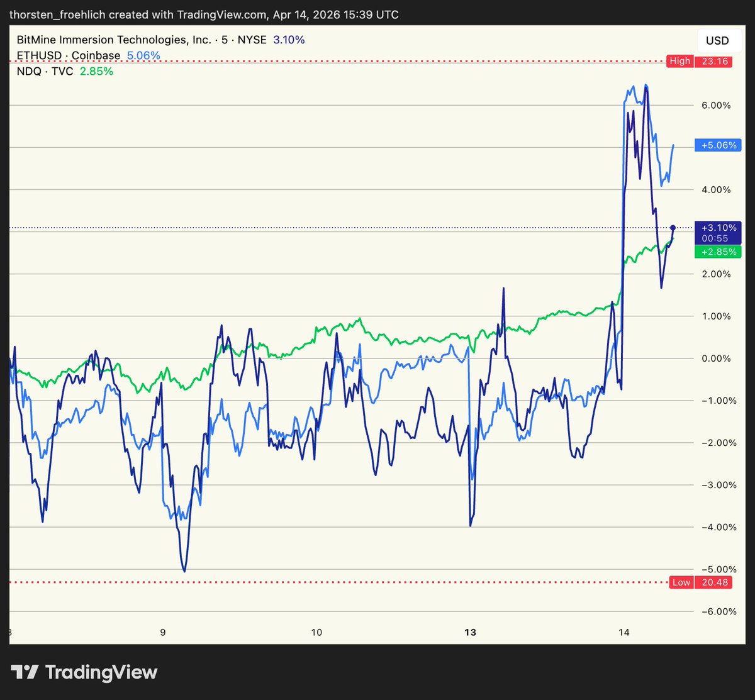Click the red Low price label
This screenshot has height=700, width=755.
pyautogui.click(x=681, y=582)
